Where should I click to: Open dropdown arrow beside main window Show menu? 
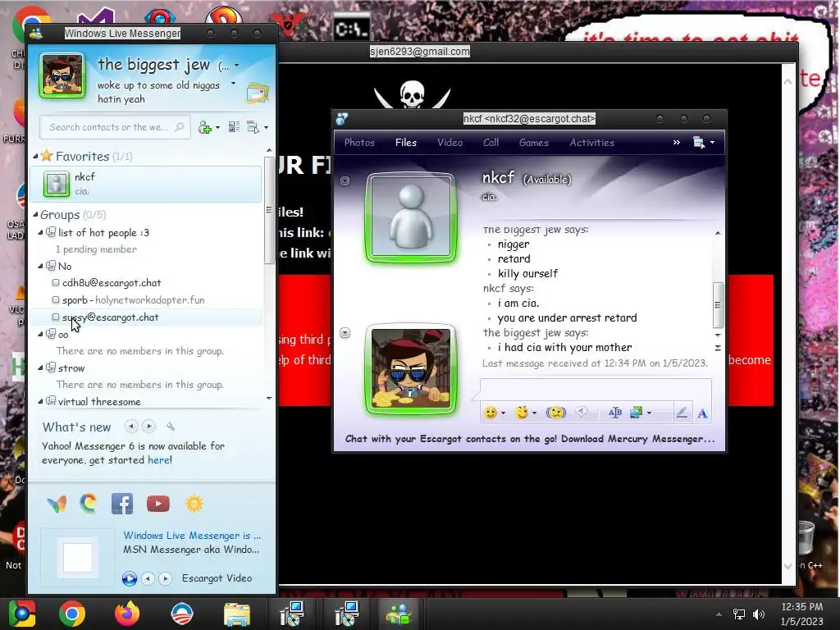point(267,128)
